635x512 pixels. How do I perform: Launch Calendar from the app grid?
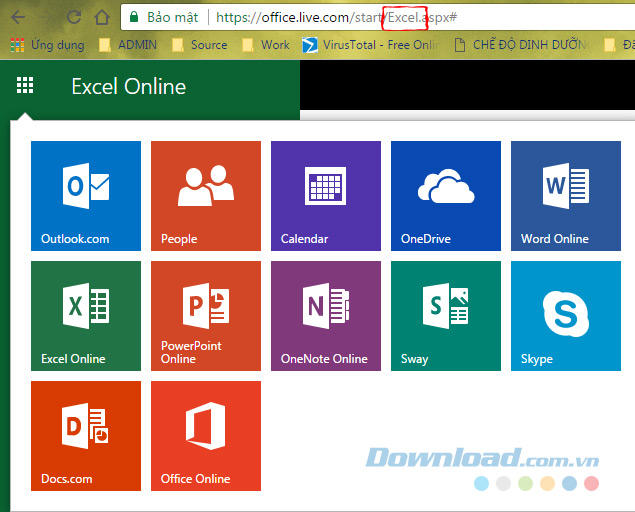[325, 195]
